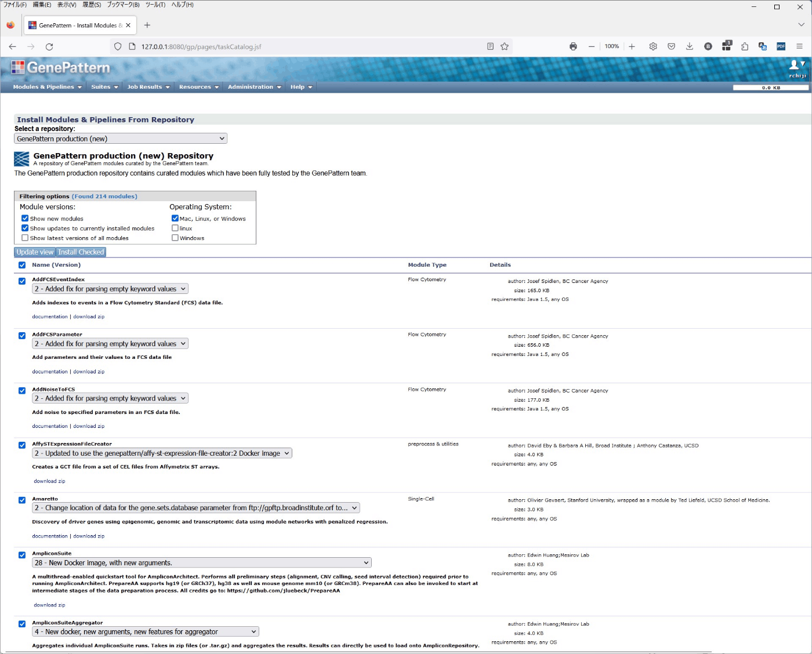Zoom out with the minus button
This screenshot has height=654, width=812.
click(592, 46)
